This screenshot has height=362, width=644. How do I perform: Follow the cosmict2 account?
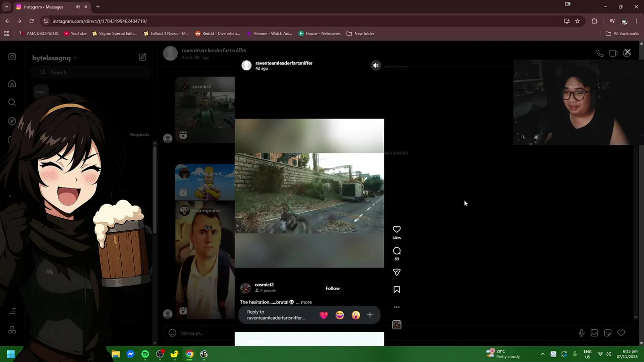pos(333,288)
